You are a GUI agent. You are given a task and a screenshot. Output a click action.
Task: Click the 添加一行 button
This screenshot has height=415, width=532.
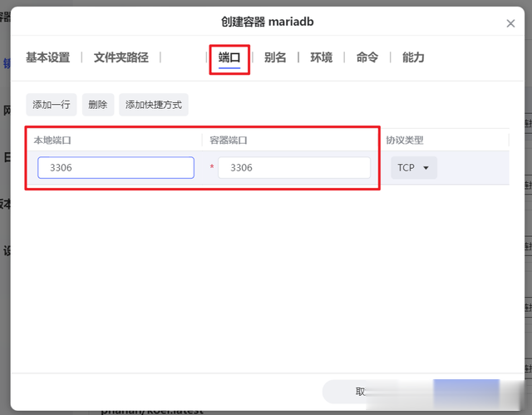click(x=52, y=105)
